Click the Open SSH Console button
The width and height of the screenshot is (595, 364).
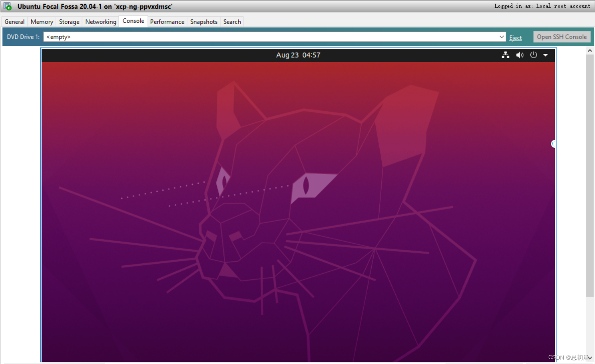tap(562, 37)
